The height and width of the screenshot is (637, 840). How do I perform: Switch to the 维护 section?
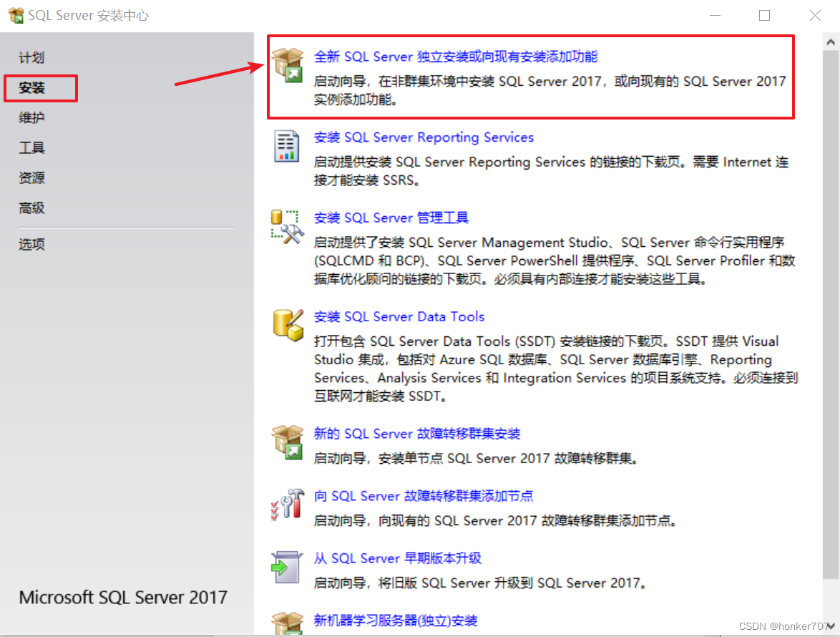[x=31, y=117]
